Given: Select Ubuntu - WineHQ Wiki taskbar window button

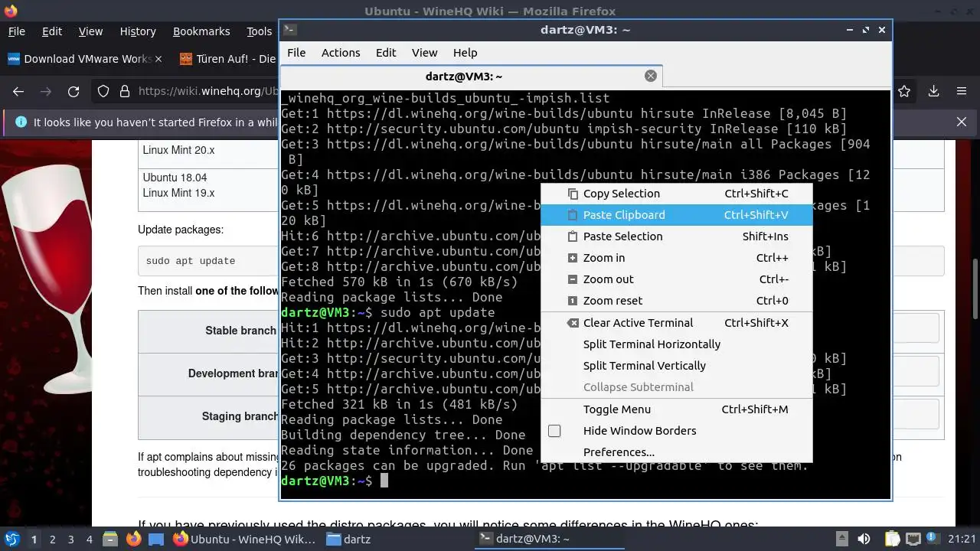Looking at the screenshot, I should click(245, 539).
